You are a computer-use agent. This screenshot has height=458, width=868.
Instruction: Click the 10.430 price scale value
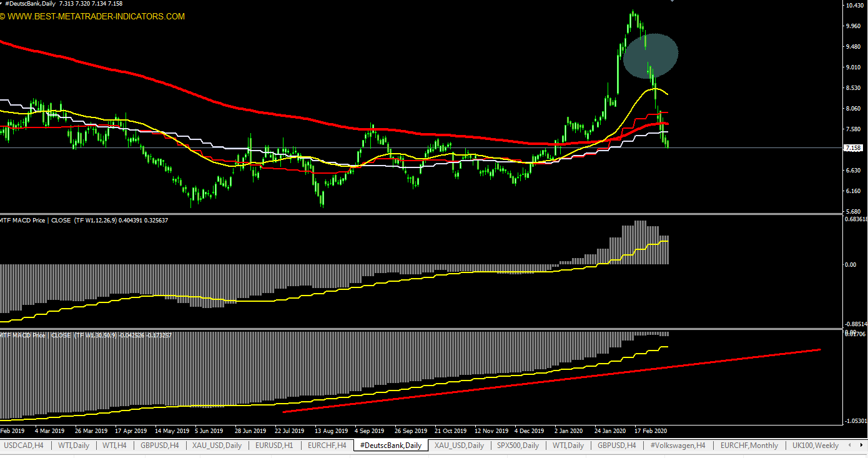coord(854,6)
